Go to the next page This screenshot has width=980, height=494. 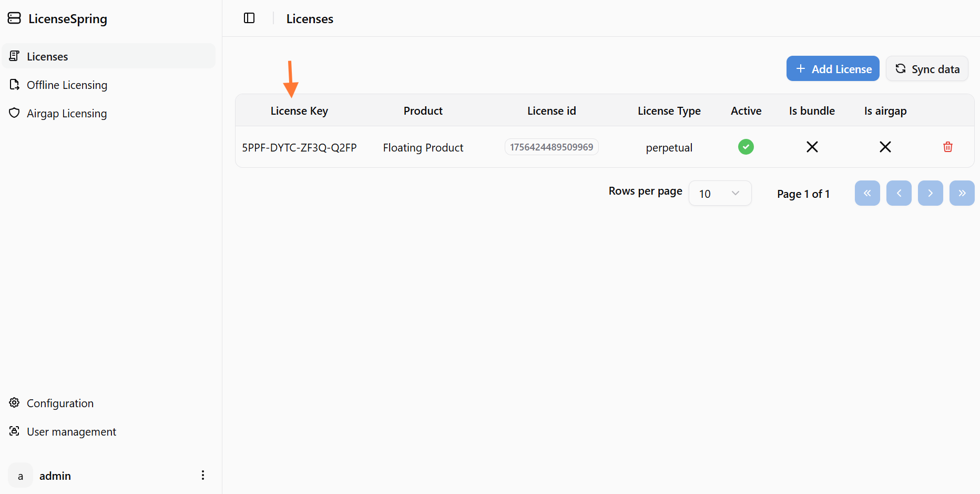(x=930, y=193)
